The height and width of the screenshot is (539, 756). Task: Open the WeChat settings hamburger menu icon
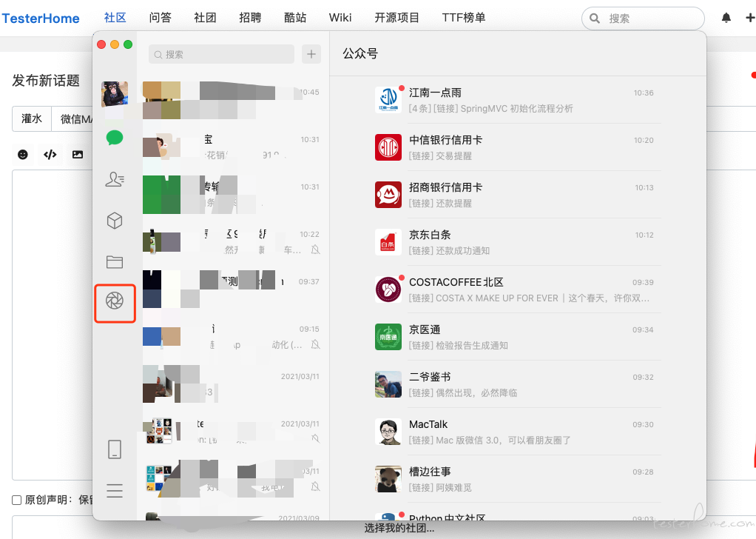click(115, 490)
